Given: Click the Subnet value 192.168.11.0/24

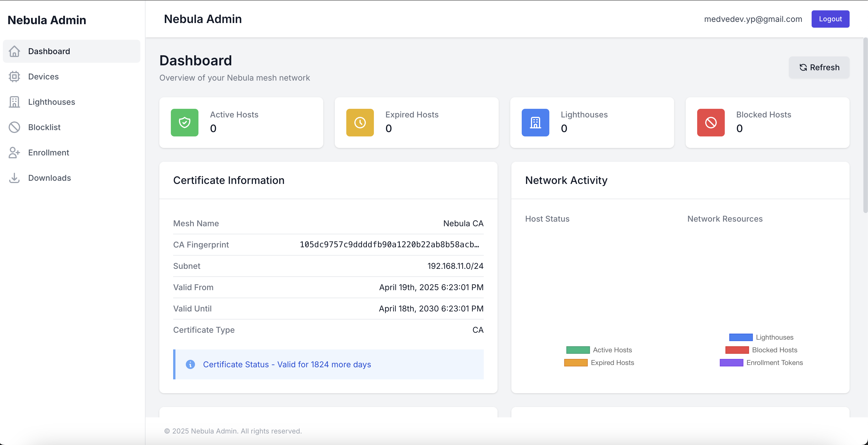Looking at the screenshot, I should tap(455, 266).
